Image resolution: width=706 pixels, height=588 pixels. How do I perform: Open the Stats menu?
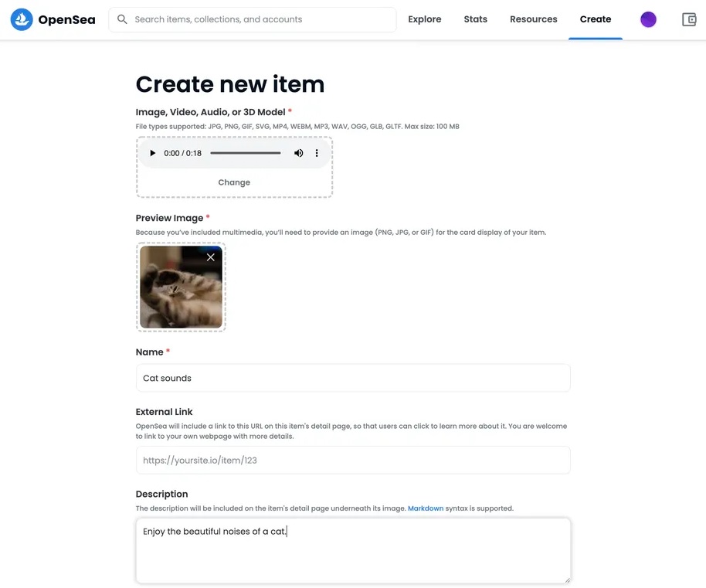(x=476, y=19)
